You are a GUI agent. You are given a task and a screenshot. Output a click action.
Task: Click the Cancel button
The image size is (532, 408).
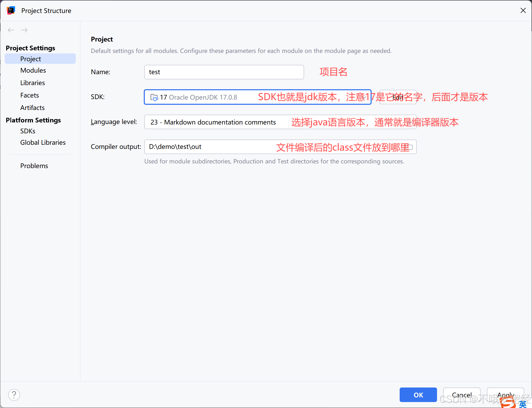tap(462, 395)
